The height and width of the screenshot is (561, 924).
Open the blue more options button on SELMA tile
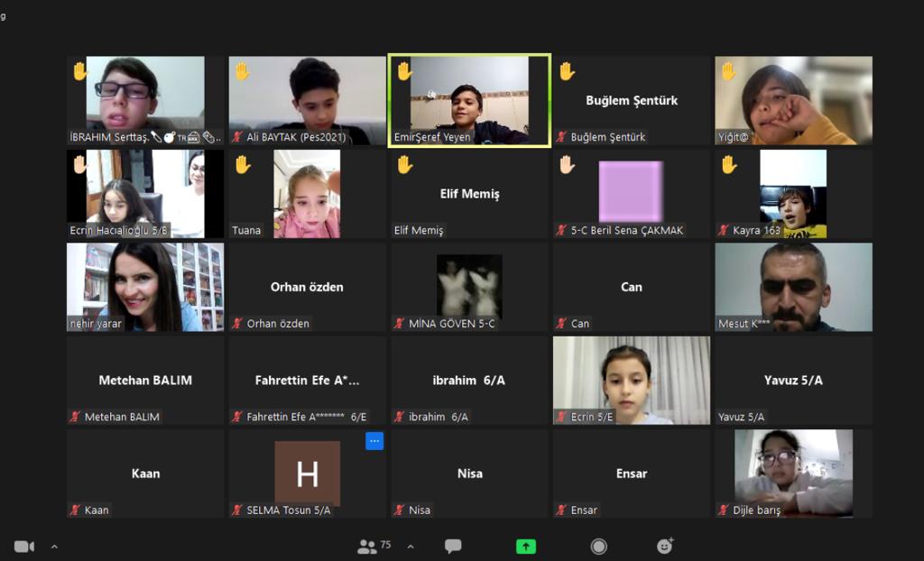pyautogui.click(x=374, y=441)
